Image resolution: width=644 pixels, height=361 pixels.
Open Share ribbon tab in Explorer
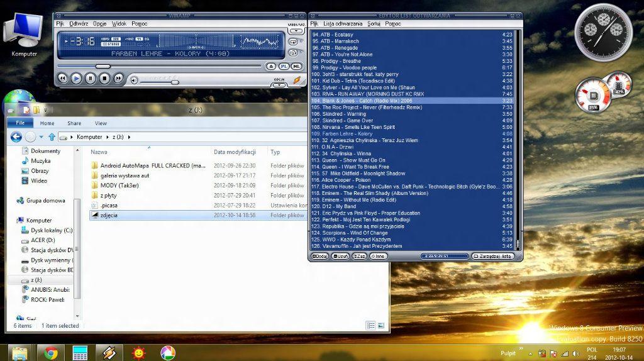74,123
